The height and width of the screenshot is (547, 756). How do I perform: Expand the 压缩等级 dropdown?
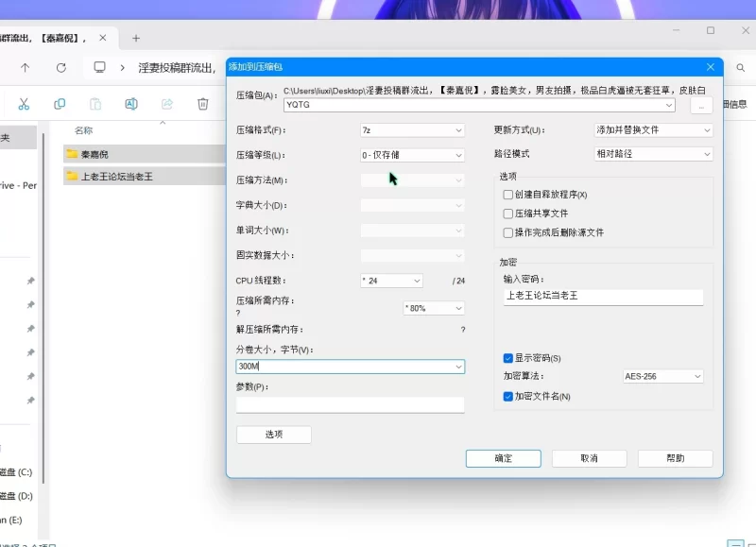pyautogui.click(x=412, y=155)
